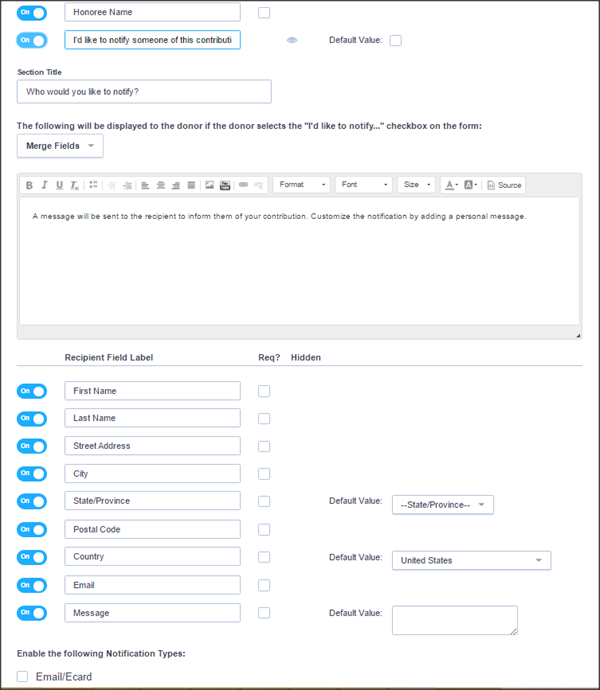
Task: Mark First Name as required
Action: [x=264, y=391]
